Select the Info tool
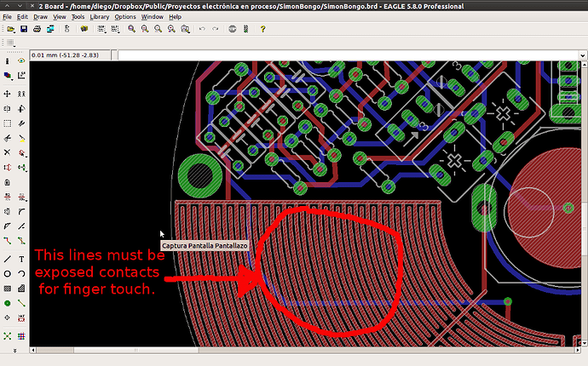This screenshot has width=588, height=366. [8, 61]
